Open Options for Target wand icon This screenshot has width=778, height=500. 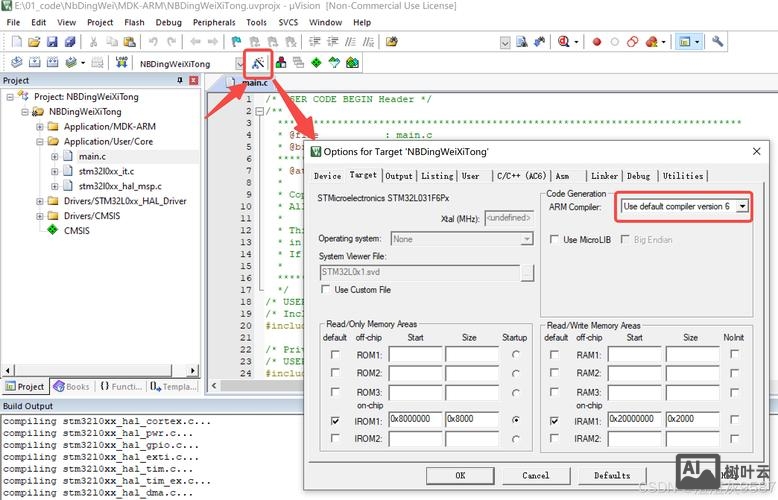(x=258, y=63)
